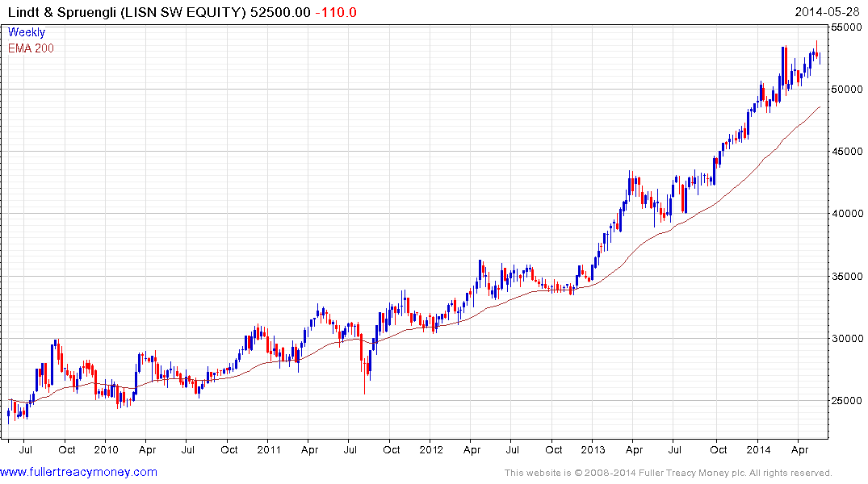Click the 40000 price axis label
868x484 pixels.
pos(847,214)
